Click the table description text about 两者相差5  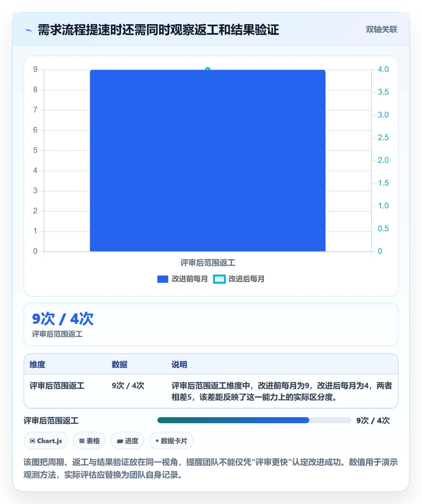coord(282,391)
